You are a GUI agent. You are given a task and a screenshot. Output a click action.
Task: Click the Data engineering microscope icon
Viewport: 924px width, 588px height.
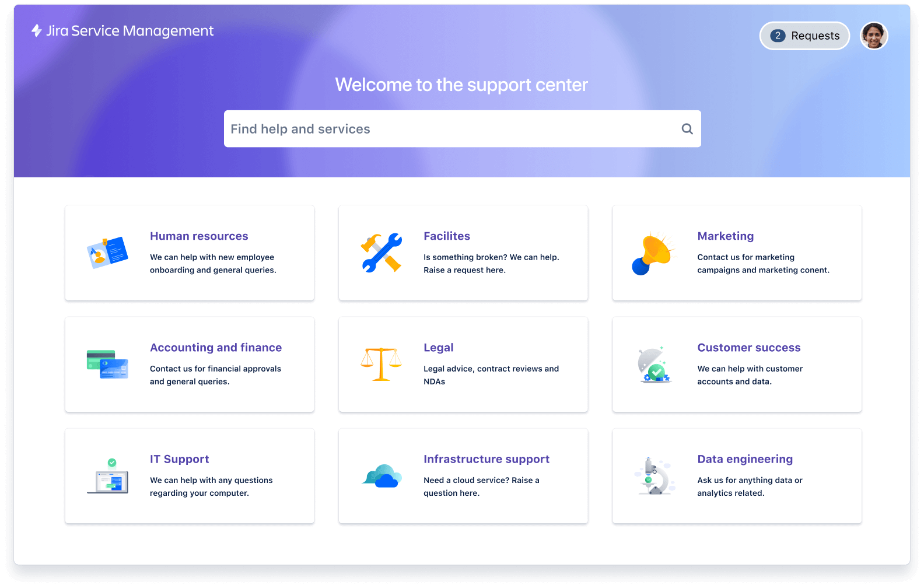coord(654,476)
